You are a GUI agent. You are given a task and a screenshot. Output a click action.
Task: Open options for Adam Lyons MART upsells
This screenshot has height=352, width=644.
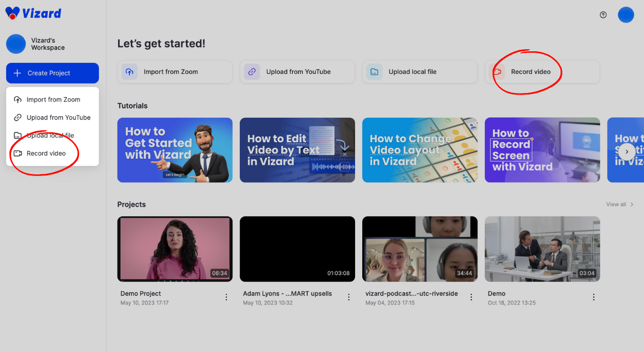pos(349,297)
